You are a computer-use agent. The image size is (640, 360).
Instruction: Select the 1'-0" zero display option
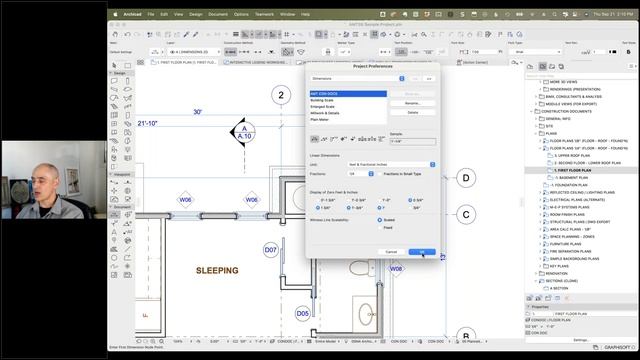point(380,200)
